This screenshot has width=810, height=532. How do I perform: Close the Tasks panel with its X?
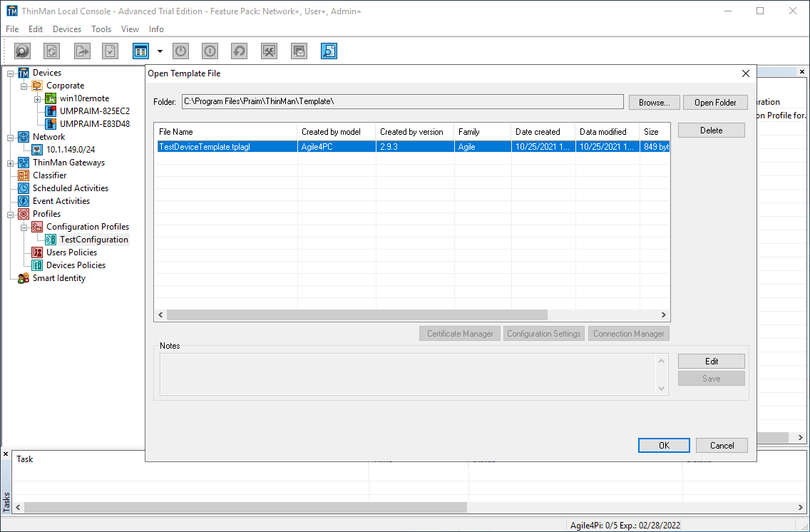tap(6, 454)
